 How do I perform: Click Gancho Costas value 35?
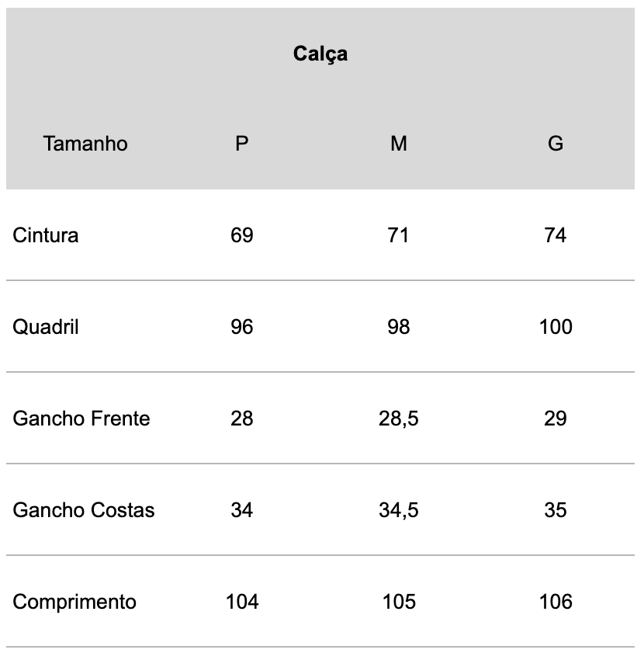[556, 510]
